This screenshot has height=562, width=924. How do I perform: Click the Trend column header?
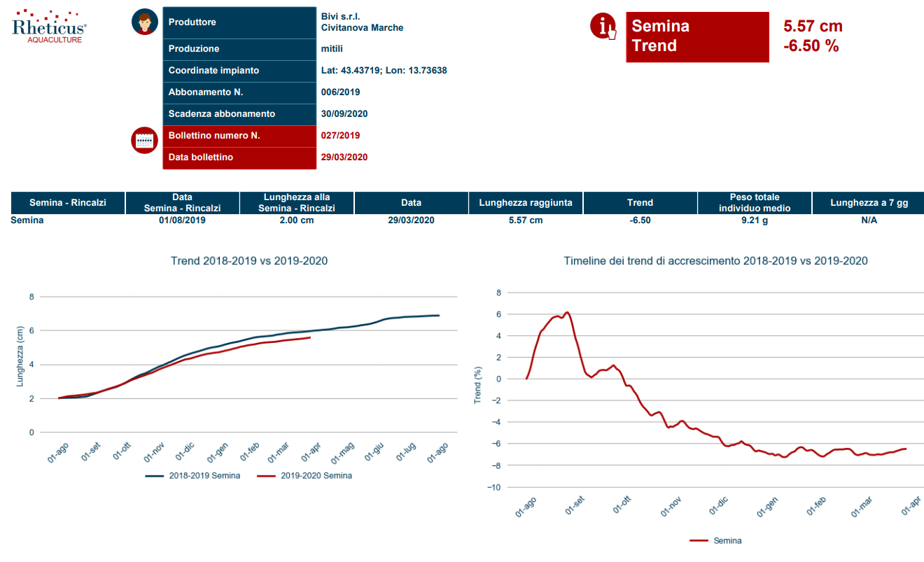(640, 203)
